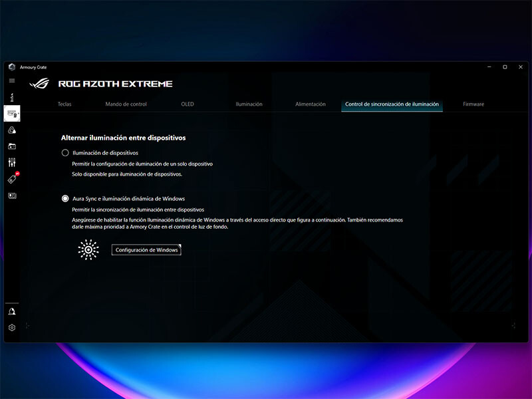Image resolution: width=532 pixels, height=399 pixels.
Task: Open the Firmware tab
Action: tap(473, 104)
